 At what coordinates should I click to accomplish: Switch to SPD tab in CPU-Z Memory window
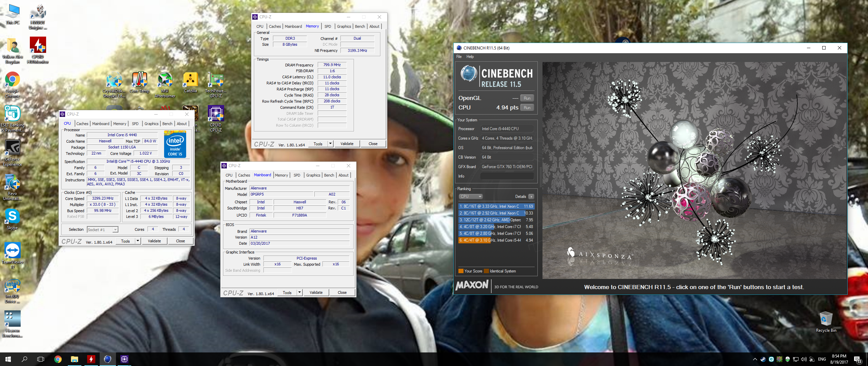point(328,26)
